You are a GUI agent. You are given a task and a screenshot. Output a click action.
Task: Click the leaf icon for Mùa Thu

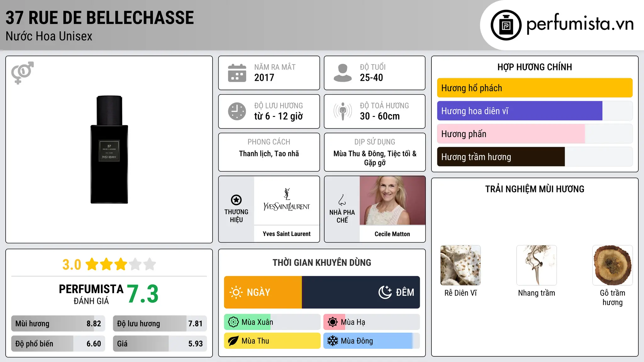233,341
